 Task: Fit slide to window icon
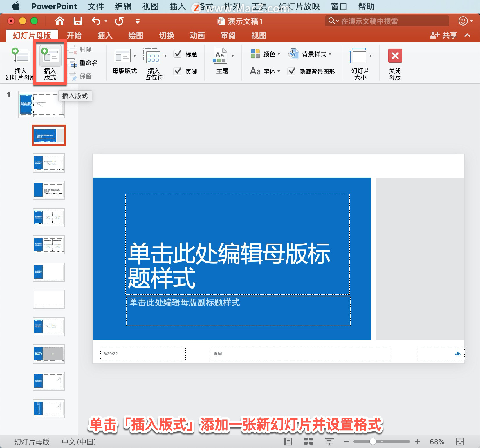click(460, 441)
